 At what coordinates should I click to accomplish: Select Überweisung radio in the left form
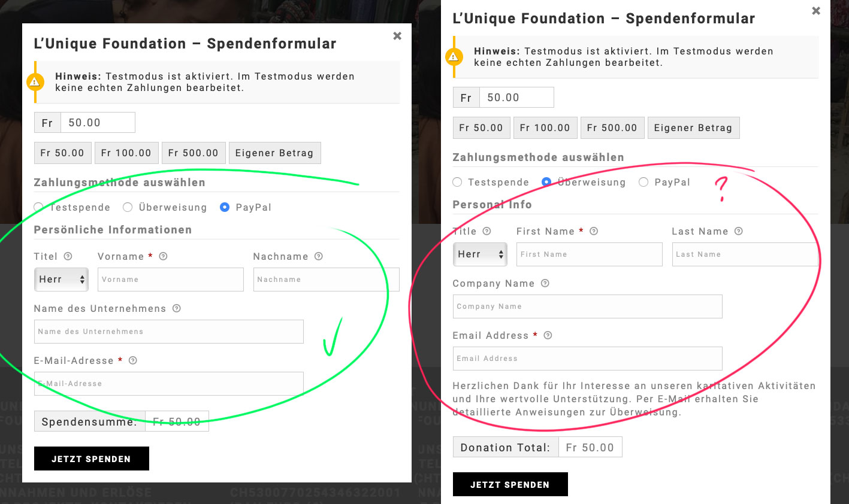(128, 207)
